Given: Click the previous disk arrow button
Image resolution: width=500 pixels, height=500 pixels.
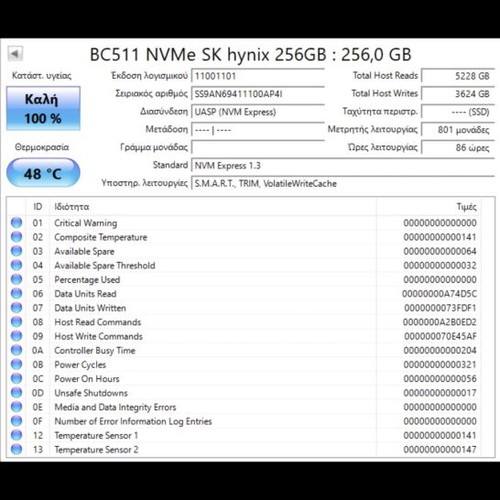Looking at the screenshot, I should tap(15, 53).
